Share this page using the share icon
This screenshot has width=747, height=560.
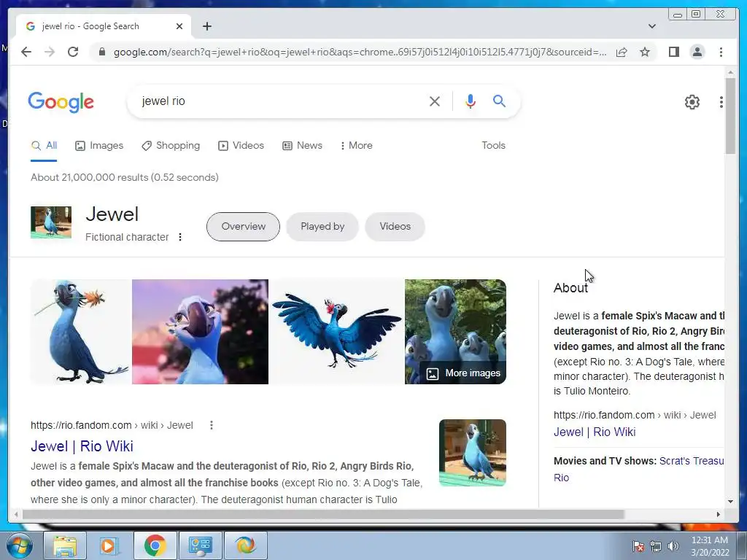622,52
